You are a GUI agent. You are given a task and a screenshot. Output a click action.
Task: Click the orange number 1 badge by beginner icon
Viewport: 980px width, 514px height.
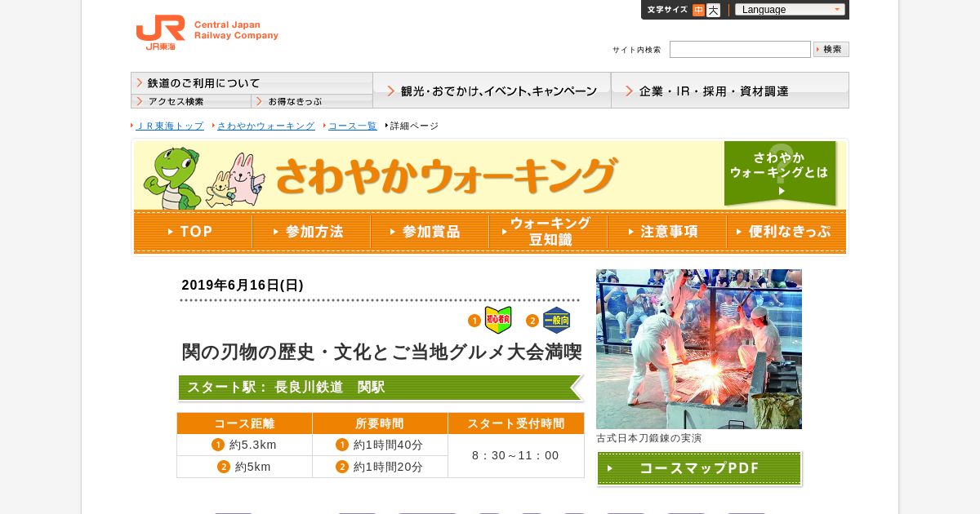pyautogui.click(x=474, y=321)
